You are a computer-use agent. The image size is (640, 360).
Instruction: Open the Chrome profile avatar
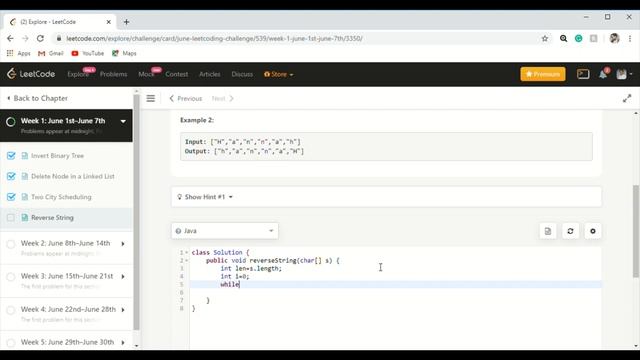pos(614,38)
